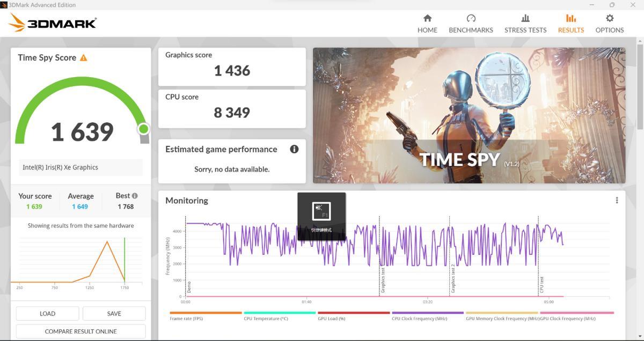Viewport: 644px width, 341px height.
Task: Click the info icon beside Best
Action: point(135,196)
